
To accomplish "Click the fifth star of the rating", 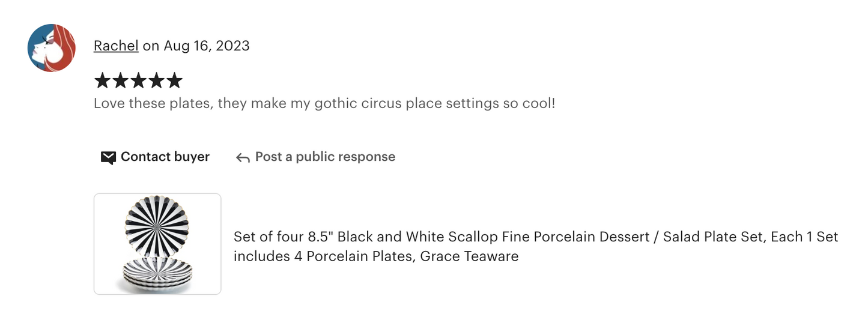I will 174,80.
